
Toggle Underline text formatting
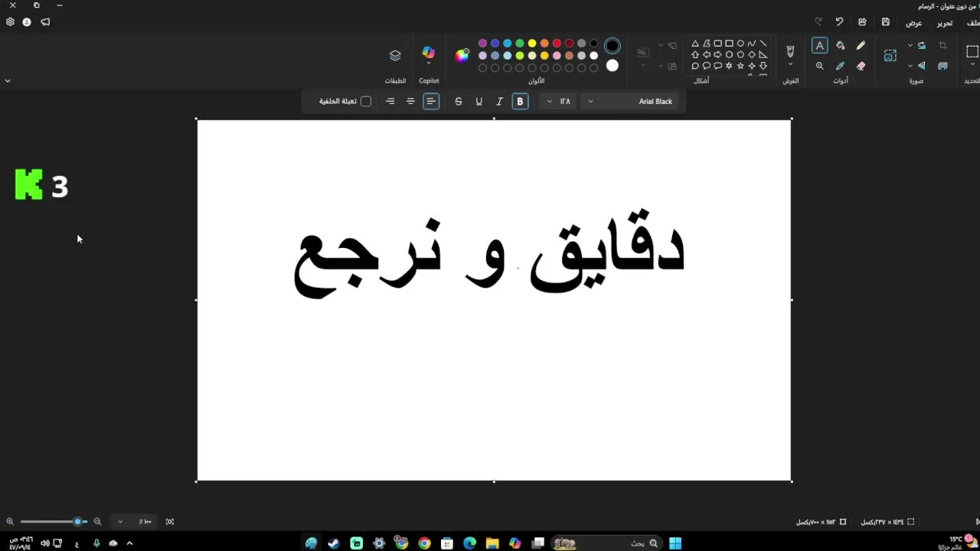[479, 101]
